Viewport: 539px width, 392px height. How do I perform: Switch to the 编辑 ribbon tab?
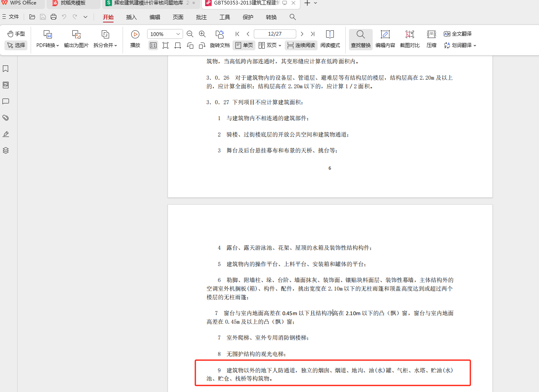click(155, 17)
